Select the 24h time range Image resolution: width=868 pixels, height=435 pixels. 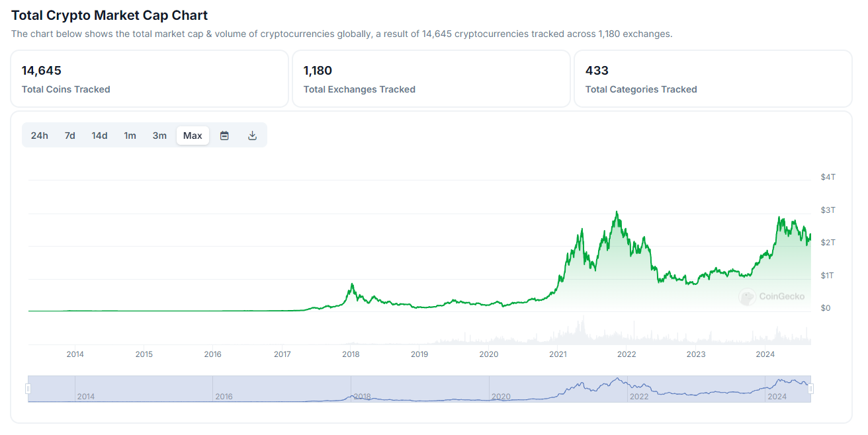(x=40, y=136)
